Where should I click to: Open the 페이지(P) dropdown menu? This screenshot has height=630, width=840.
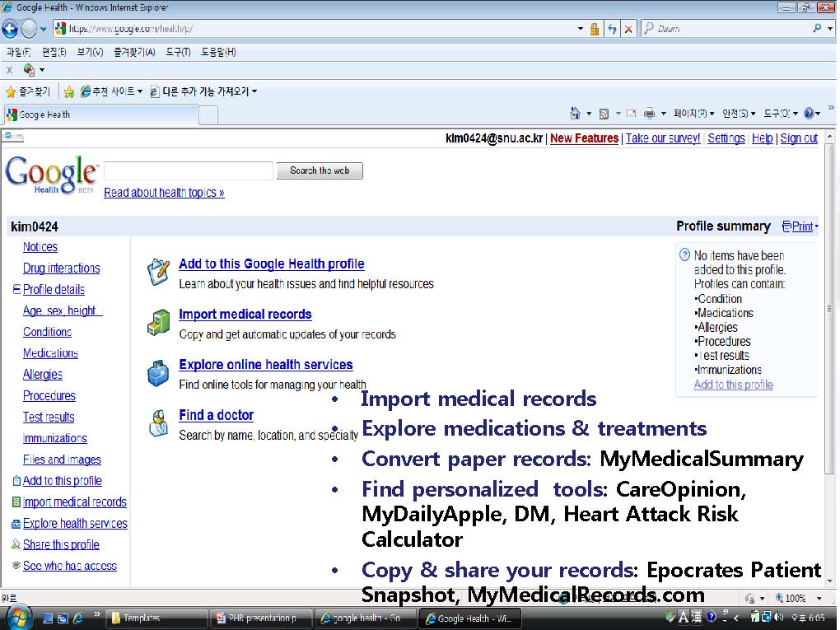693,113
